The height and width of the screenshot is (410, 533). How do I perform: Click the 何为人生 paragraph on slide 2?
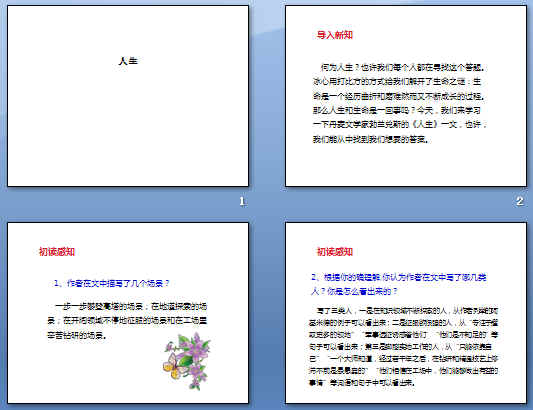pos(400,103)
